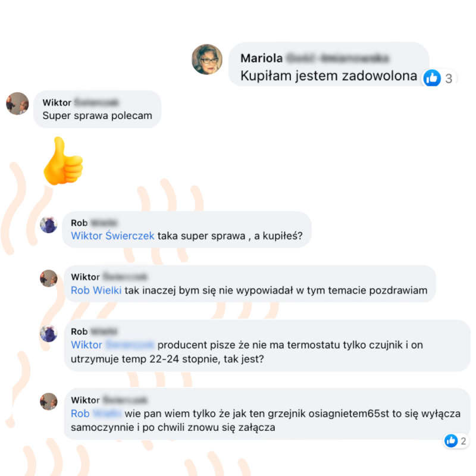Click the reaction count number 3
The width and height of the screenshot is (476, 476).
click(449, 79)
